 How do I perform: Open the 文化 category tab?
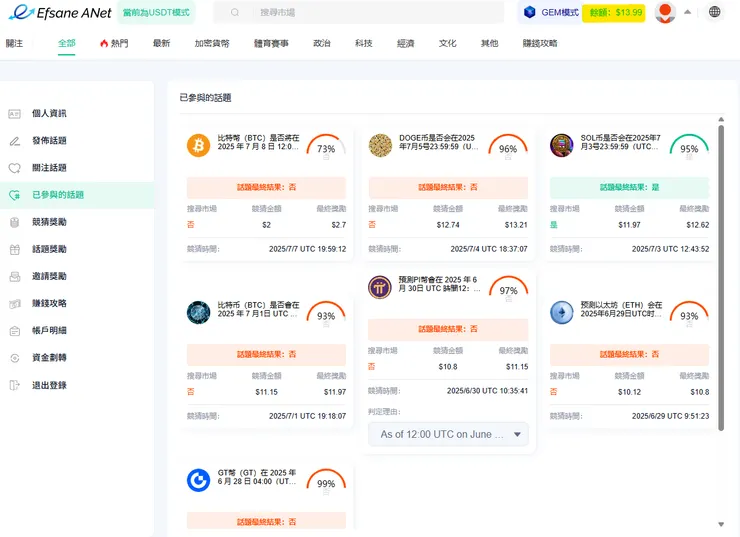click(x=447, y=43)
